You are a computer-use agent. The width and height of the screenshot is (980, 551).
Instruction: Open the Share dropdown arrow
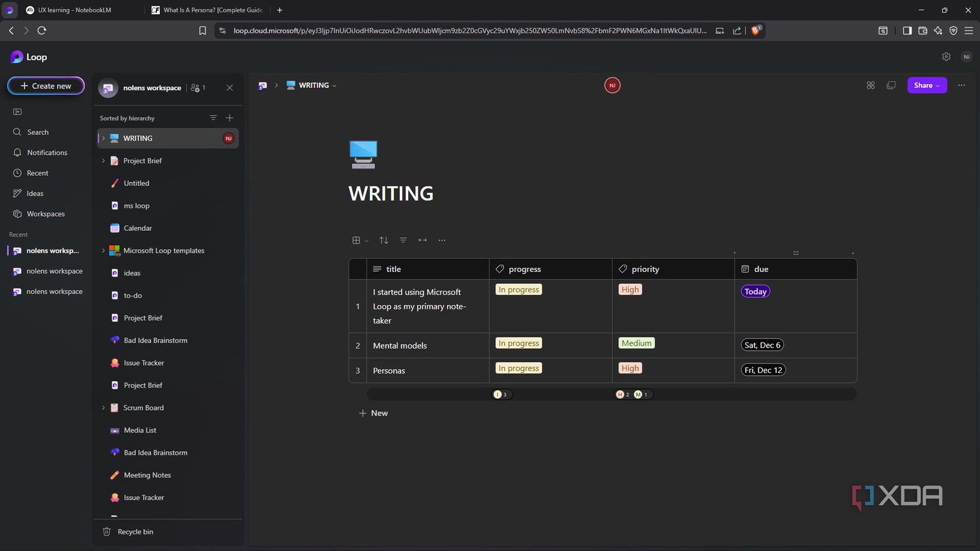click(x=938, y=85)
